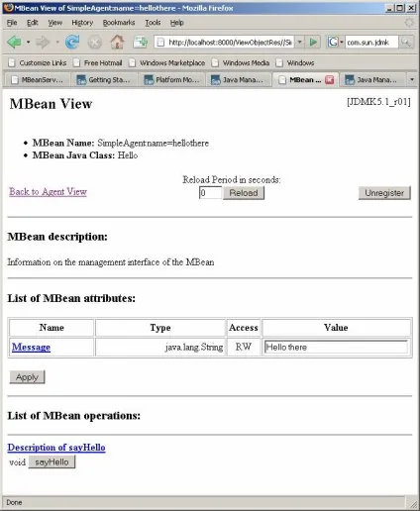Image resolution: width=420 pixels, height=511 pixels.
Task: Open the Message attribute link
Action: [x=31, y=347]
